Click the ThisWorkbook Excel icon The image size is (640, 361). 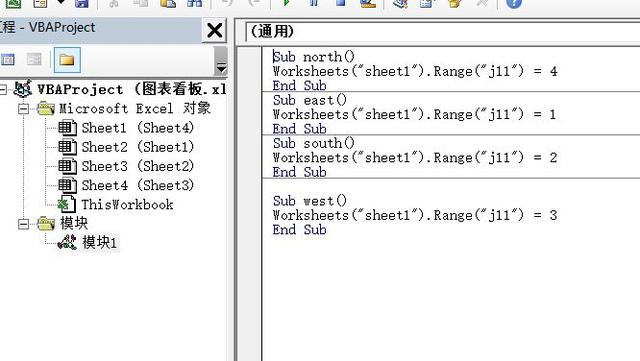tap(67, 205)
